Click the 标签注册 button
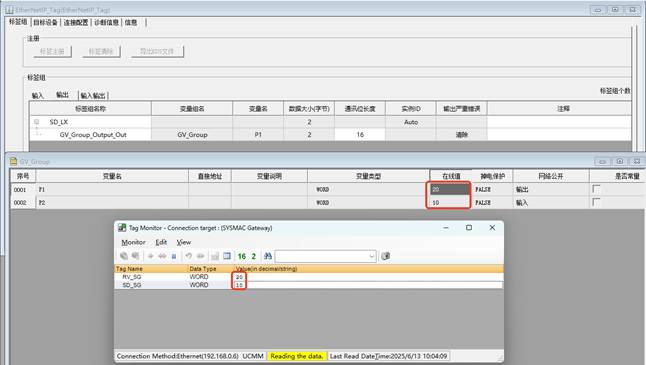Image resolution: width=646 pixels, height=365 pixels. click(x=52, y=51)
